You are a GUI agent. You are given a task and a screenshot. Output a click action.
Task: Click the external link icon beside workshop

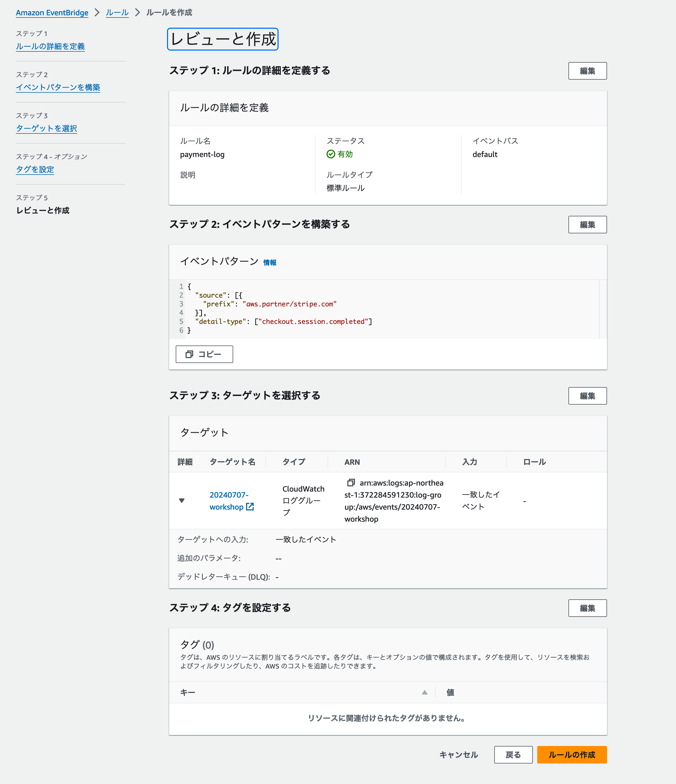point(250,506)
